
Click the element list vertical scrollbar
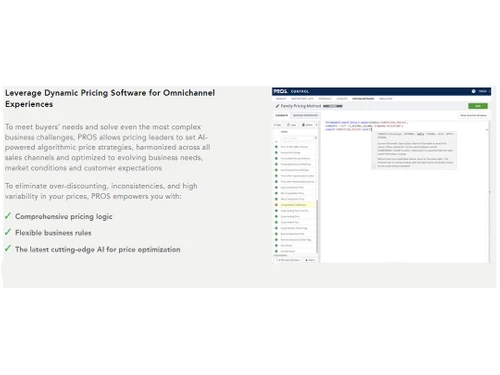pyautogui.click(x=317, y=227)
